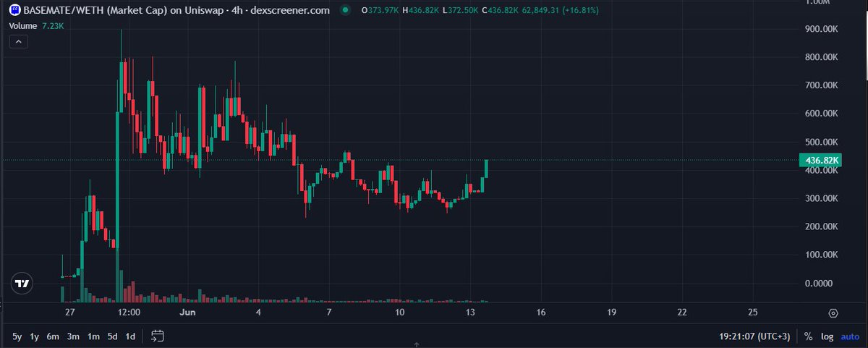Select the 6m time range

(52, 336)
